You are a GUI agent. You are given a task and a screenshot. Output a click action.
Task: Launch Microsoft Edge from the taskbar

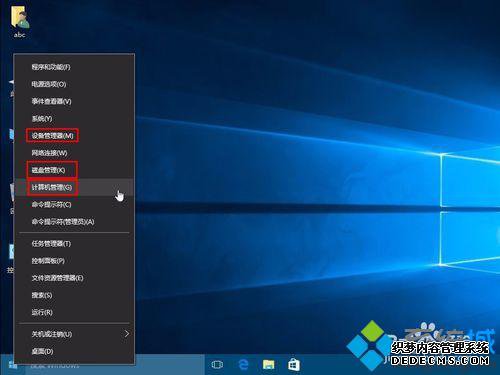pos(243,365)
